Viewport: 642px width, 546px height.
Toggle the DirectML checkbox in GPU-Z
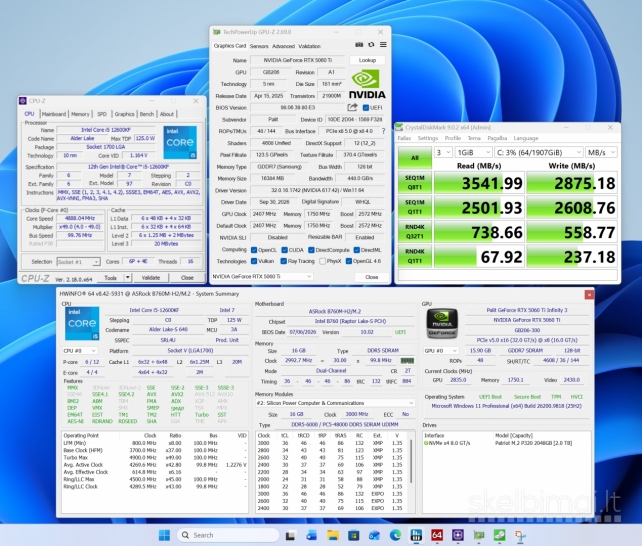coord(357,250)
